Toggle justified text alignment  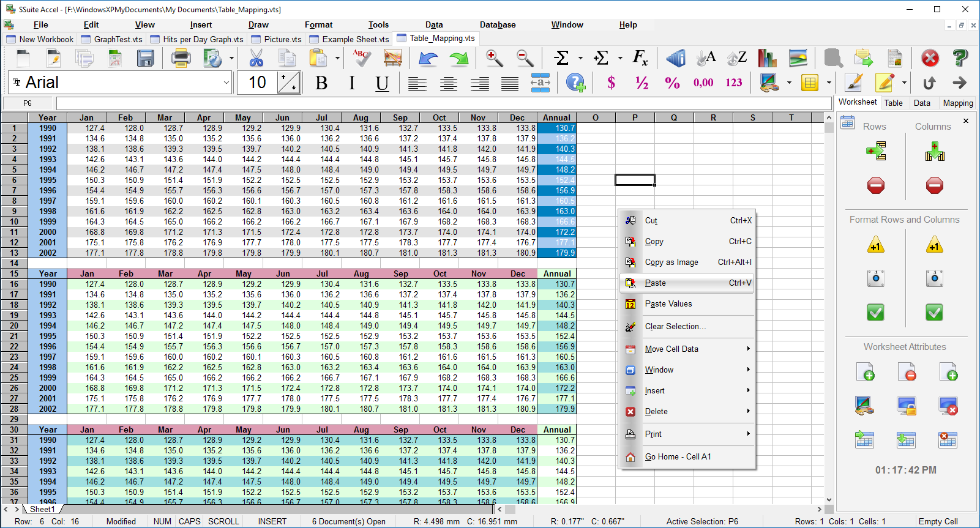pos(510,83)
